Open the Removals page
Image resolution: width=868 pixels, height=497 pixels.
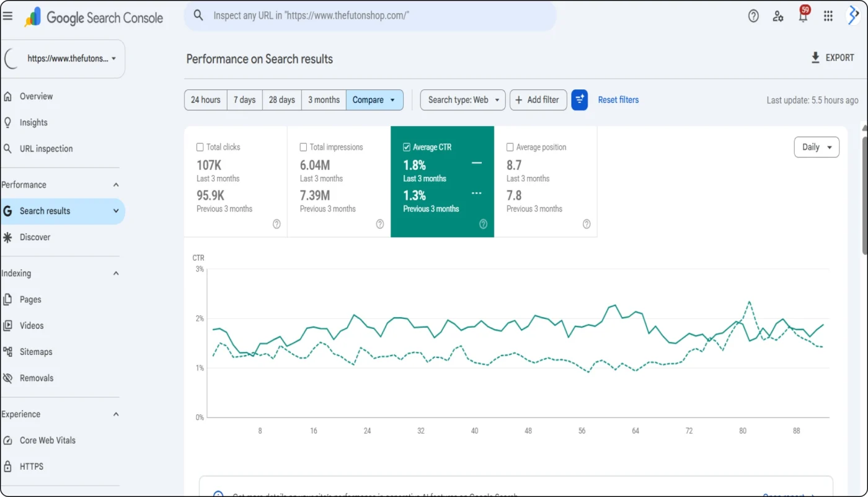(37, 378)
